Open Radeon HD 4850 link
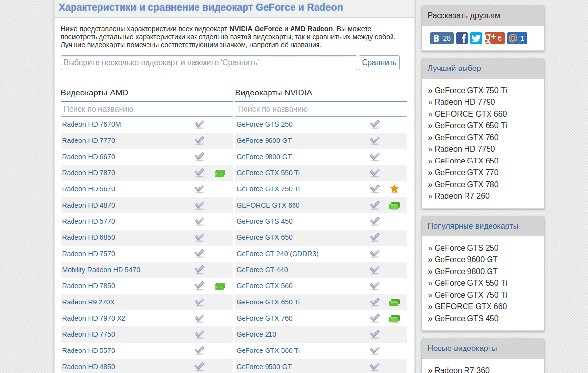 (x=89, y=367)
